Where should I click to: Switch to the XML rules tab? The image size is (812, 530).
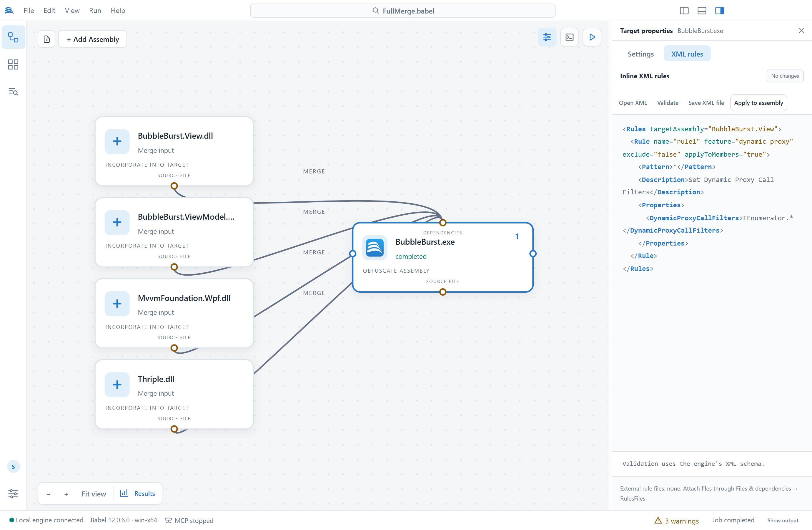tap(687, 54)
